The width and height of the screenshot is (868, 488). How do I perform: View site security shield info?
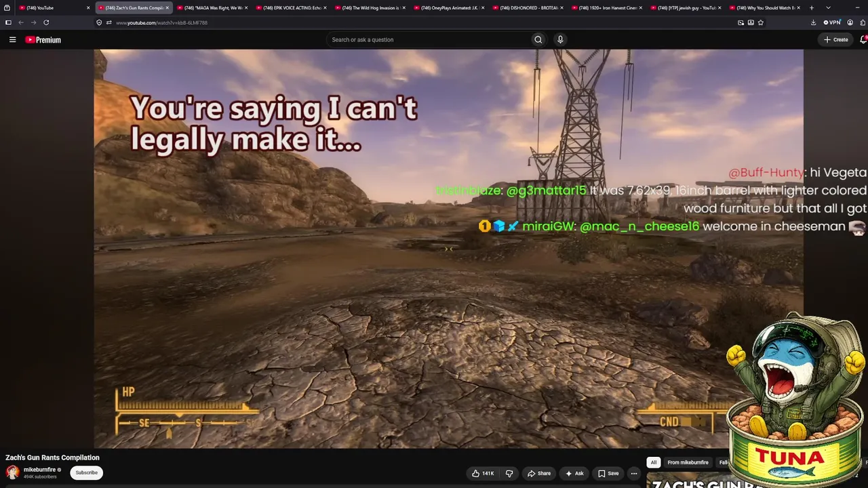pyautogui.click(x=99, y=22)
